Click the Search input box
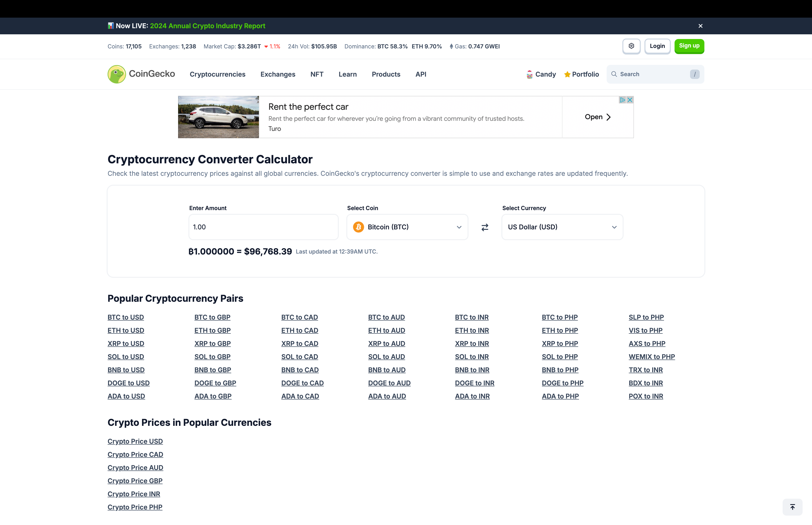This screenshot has height=525, width=812. 655,74
